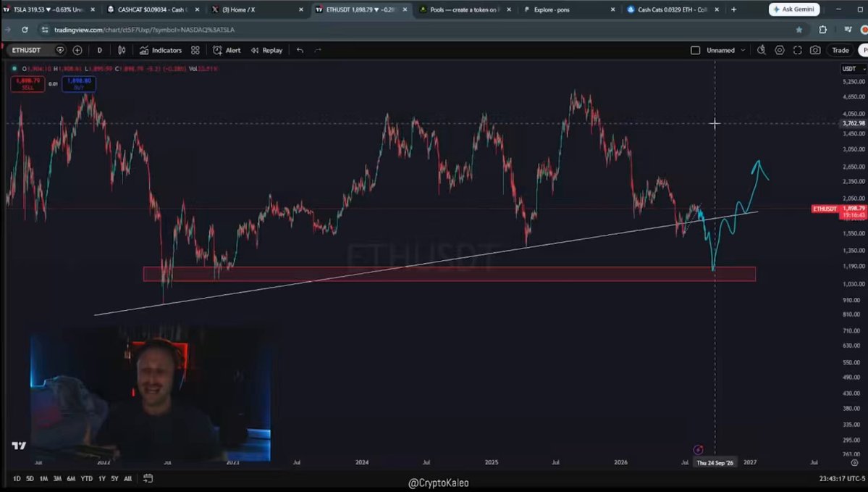Image resolution: width=868 pixels, height=492 pixels.
Task: Click the red SELL price box
Action: tap(28, 83)
